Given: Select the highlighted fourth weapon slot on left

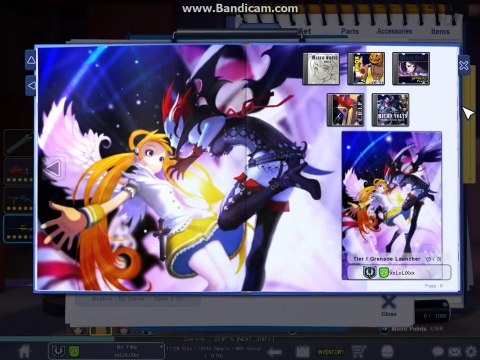Looking at the screenshot, I should (x=18, y=229).
